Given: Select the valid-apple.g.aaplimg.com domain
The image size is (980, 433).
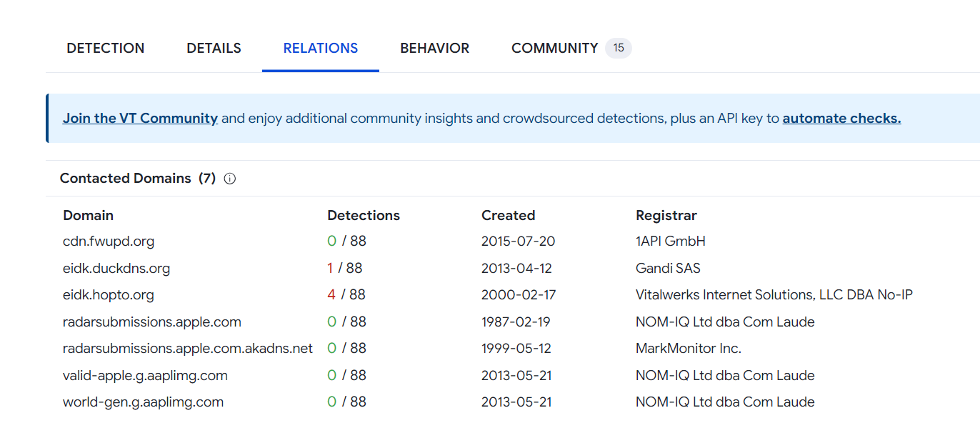Looking at the screenshot, I should [x=145, y=376].
